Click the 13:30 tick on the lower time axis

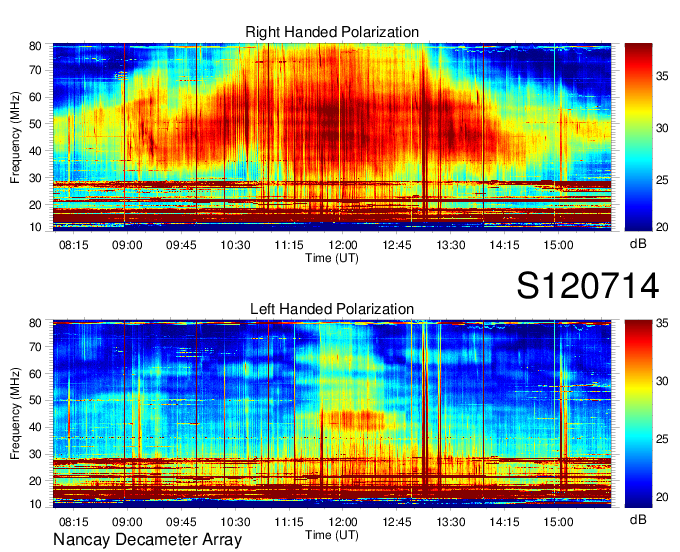[x=451, y=522]
